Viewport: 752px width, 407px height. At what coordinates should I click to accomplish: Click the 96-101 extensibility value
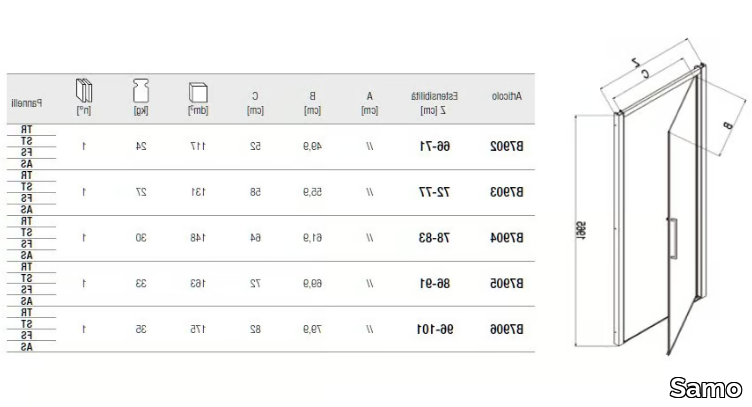435,329
